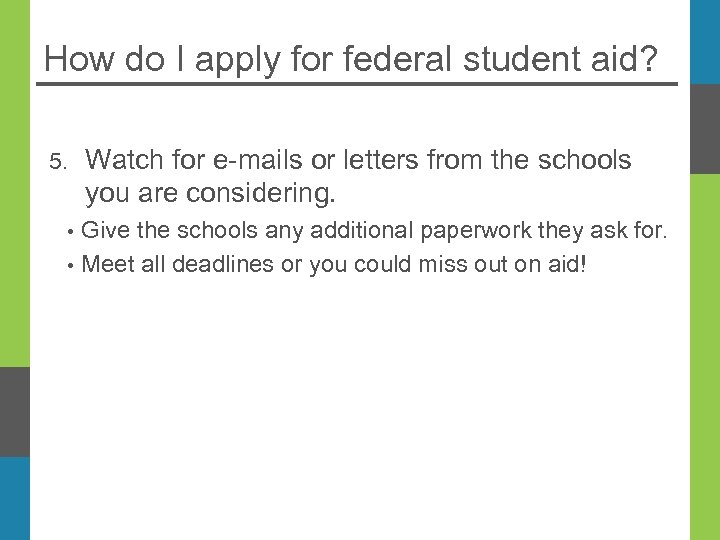720x540 pixels.
Task: Click the green bar on the right edge
Action: [x=704, y=350]
